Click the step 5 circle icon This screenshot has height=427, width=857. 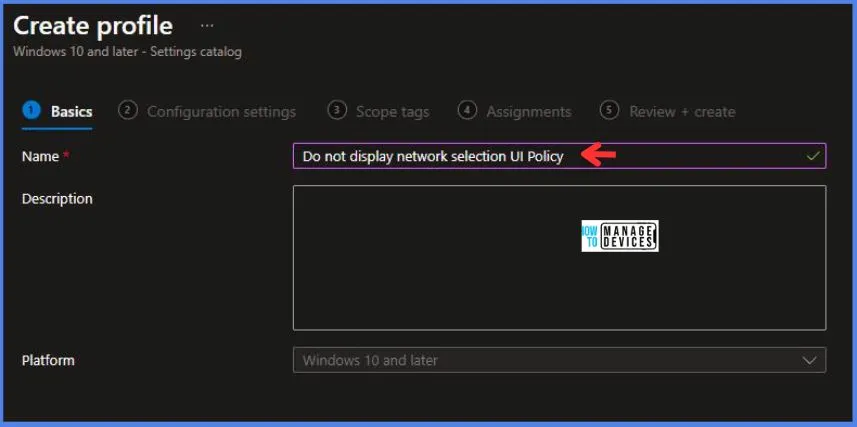point(609,110)
